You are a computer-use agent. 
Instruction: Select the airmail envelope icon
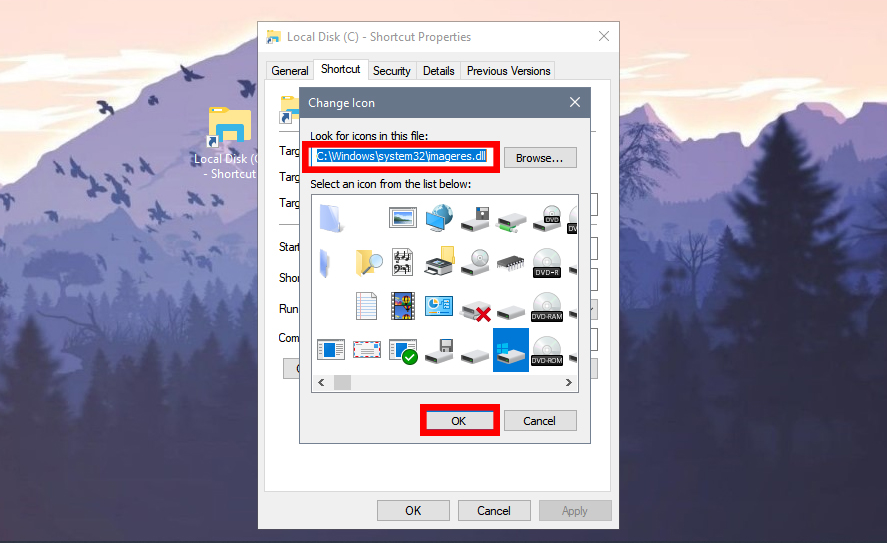(367, 350)
